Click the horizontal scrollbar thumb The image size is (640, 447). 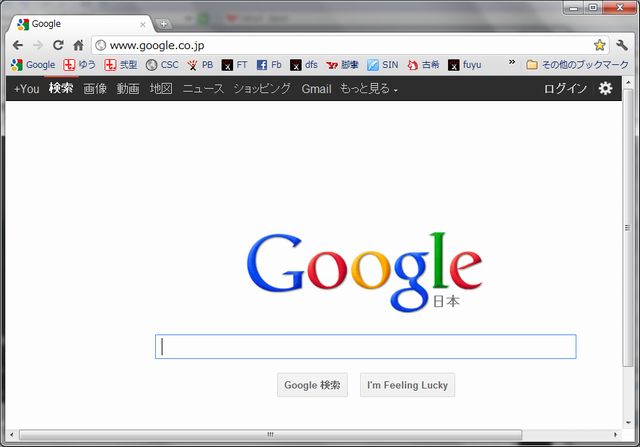pos(270,435)
